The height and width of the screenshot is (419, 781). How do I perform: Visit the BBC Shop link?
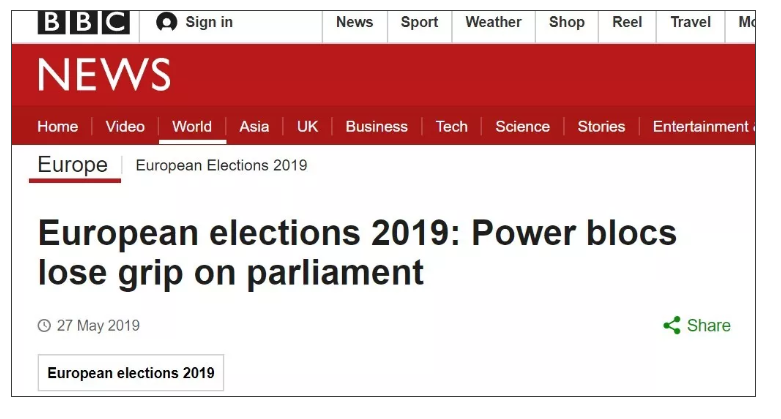pos(566,22)
